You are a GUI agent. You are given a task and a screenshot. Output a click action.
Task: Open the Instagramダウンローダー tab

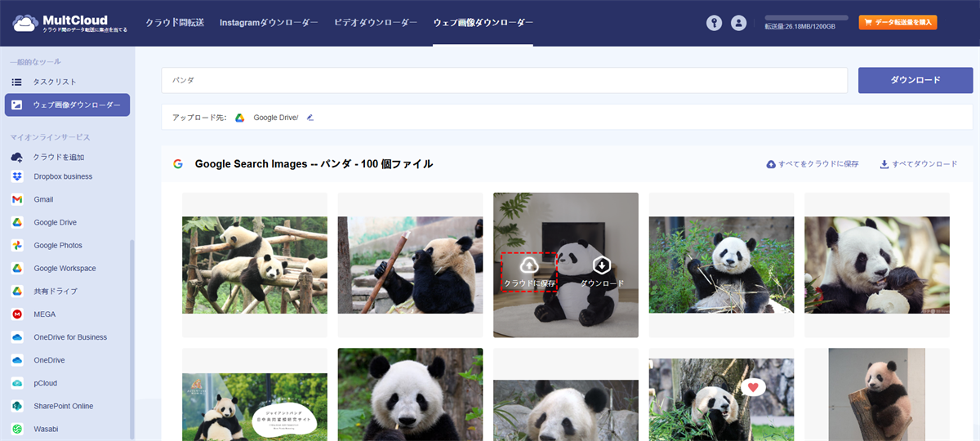(x=269, y=23)
